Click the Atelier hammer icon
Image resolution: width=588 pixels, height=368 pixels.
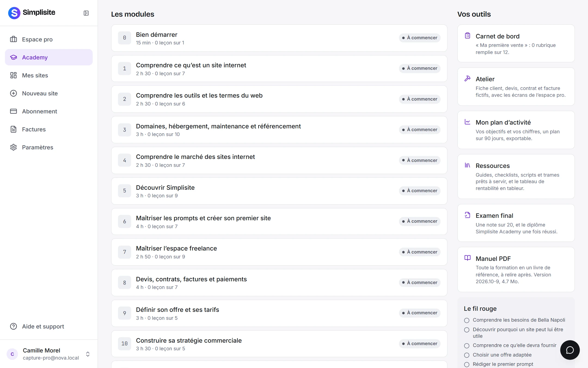pos(467,79)
